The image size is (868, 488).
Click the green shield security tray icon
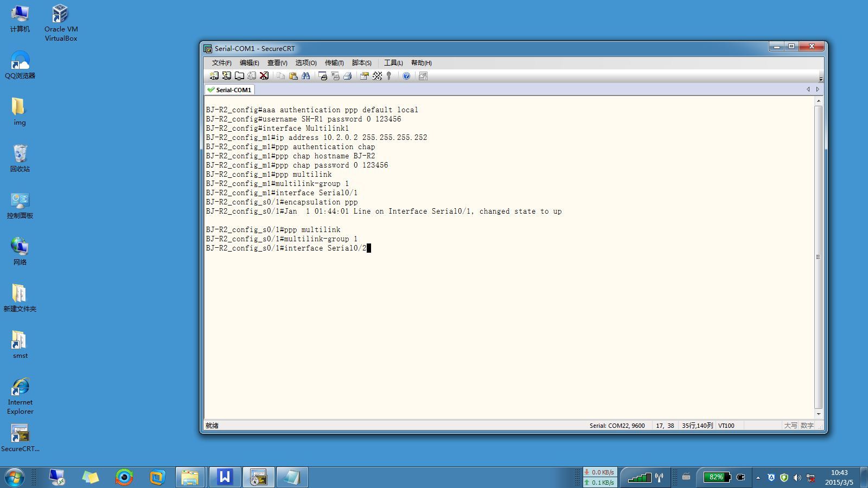pos(784,478)
